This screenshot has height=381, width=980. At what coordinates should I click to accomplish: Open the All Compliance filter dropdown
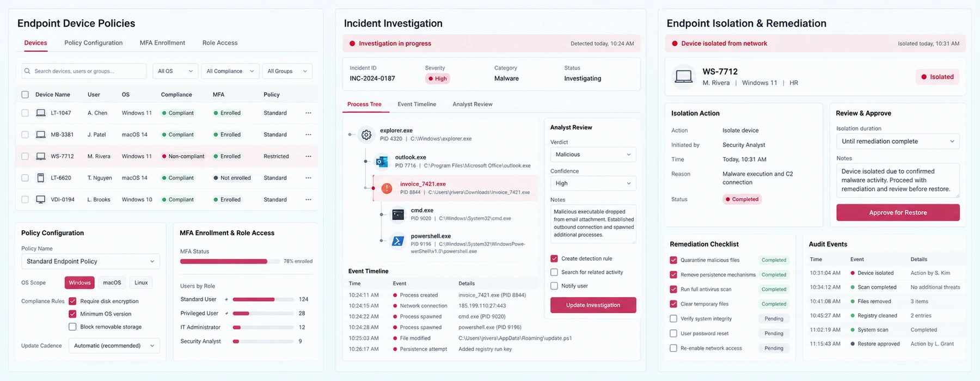click(x=230, y=71)
